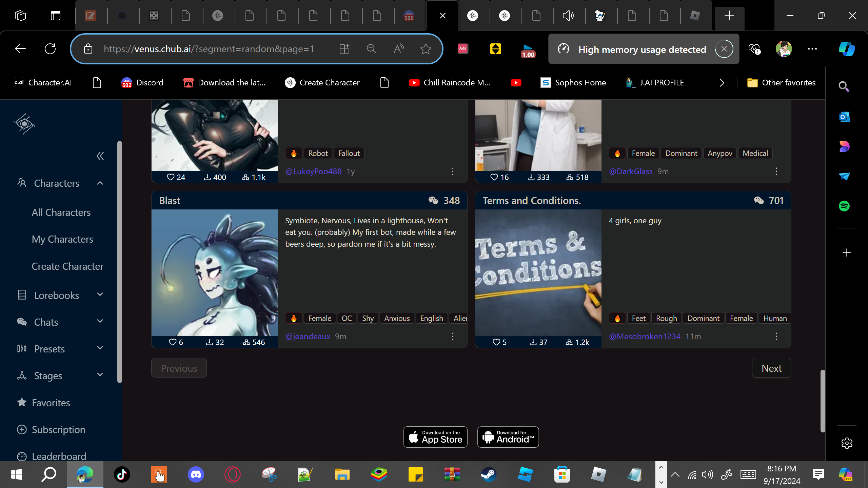The image size is (868, 488).
Task: Add page to favorites with star icon
Action: coord(426,49)
